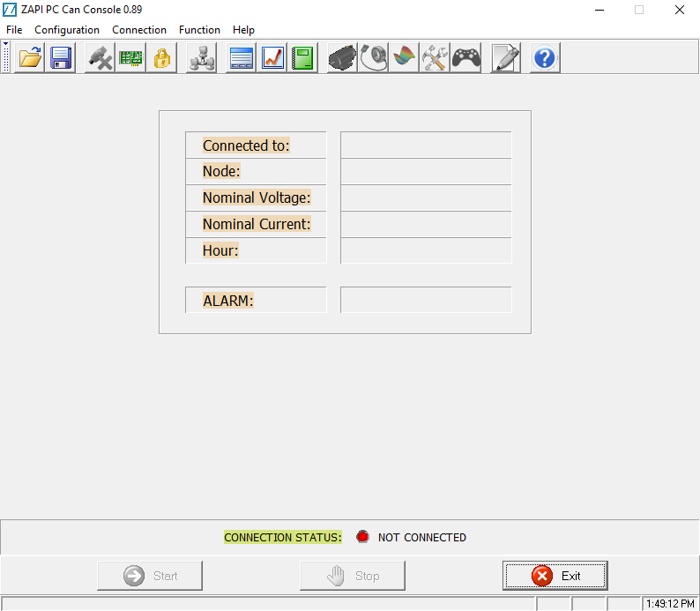
Task: Minimize the ZAPI PC Can Console window
Action: (599, 10)
